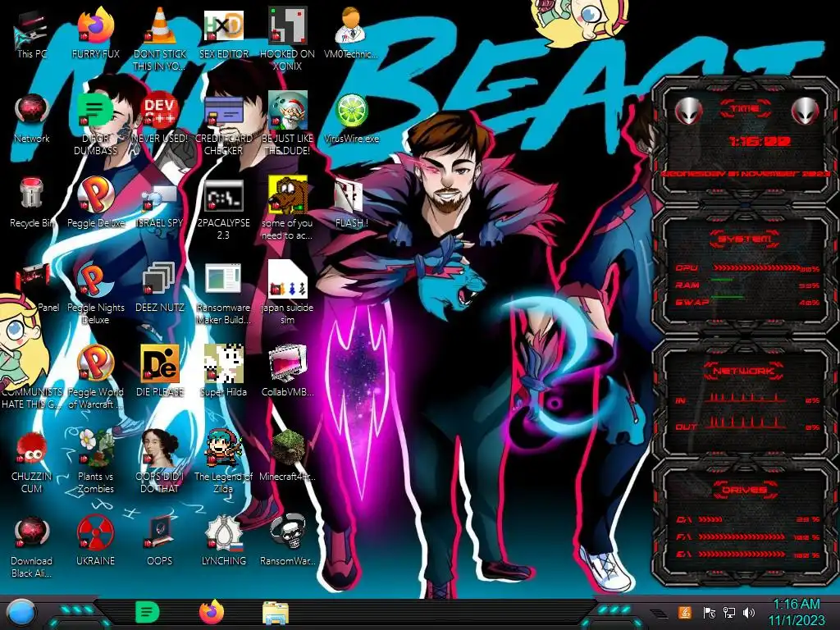Image resolution: width=840 pixels, height=630 pixels.
Task: Open the DIE PLEASE De icon
Action: coord(160,371)
